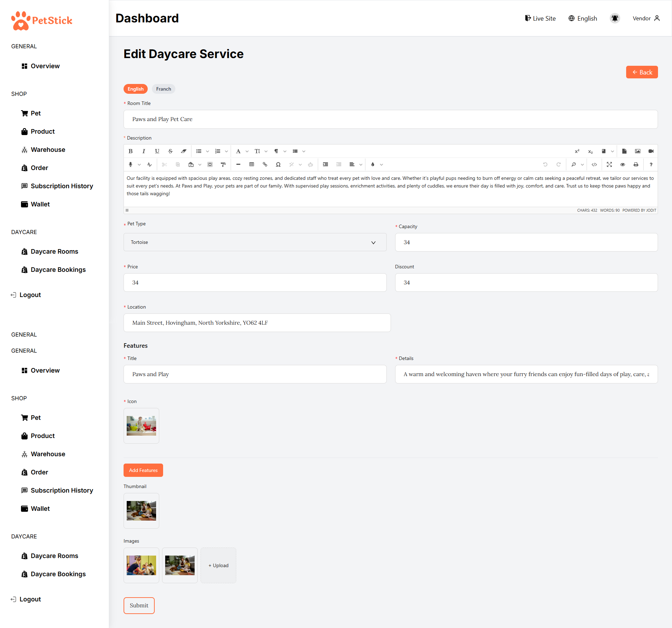This screenshot has height=628, width=672.
Task: Open editor fullscreen mode
Action: [x=609, y=164]
